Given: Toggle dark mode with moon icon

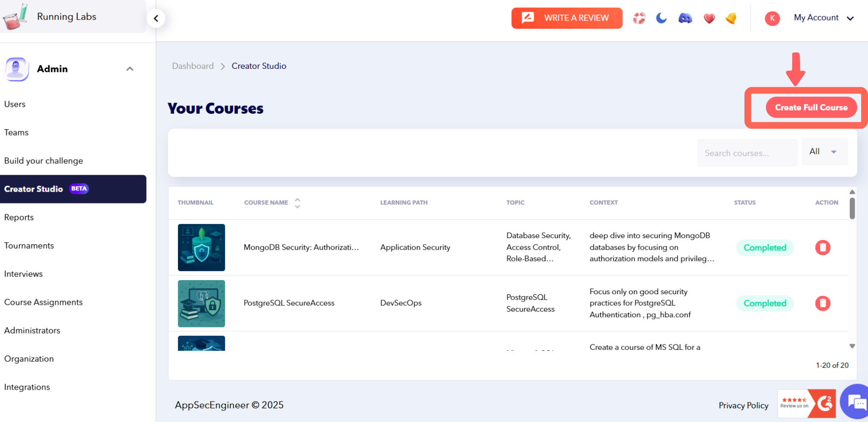Looking at the screenshot, I should (x=661, y=18).
